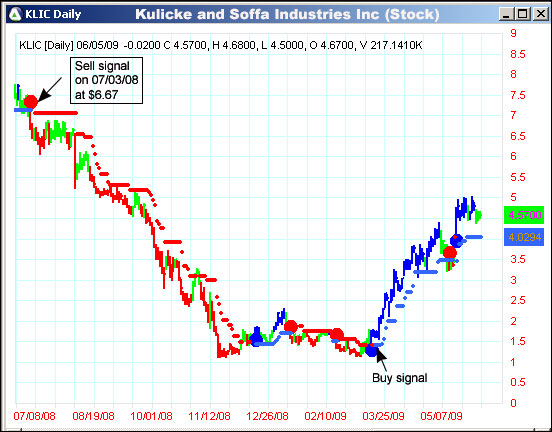Click the blue buy marker near 12/26/08
This screenshot has width=552, height=432.
[x=256, y=339]
